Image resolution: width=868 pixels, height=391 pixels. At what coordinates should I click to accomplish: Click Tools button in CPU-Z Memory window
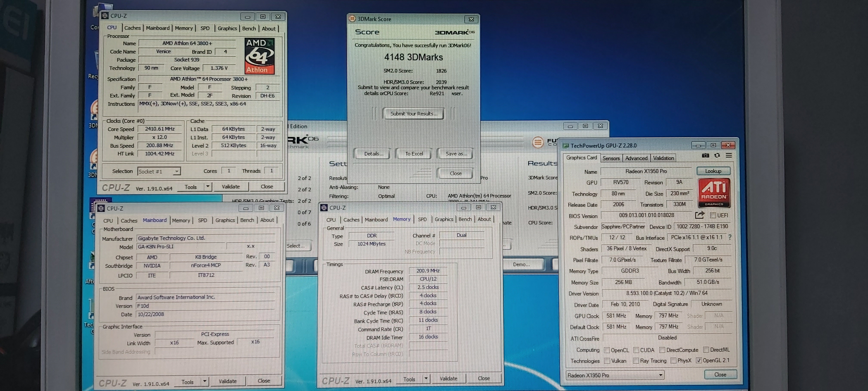[x=409, y=379]
